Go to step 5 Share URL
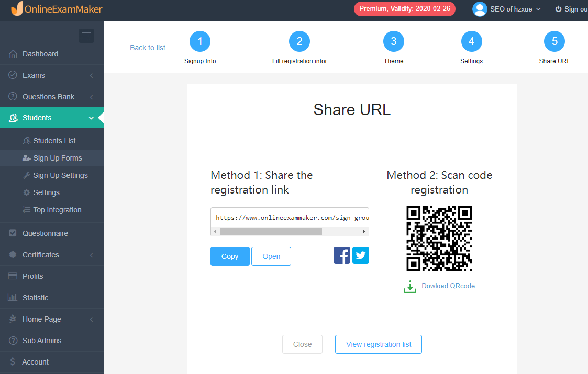Viewport: 588px width, 374px height. 554,41
